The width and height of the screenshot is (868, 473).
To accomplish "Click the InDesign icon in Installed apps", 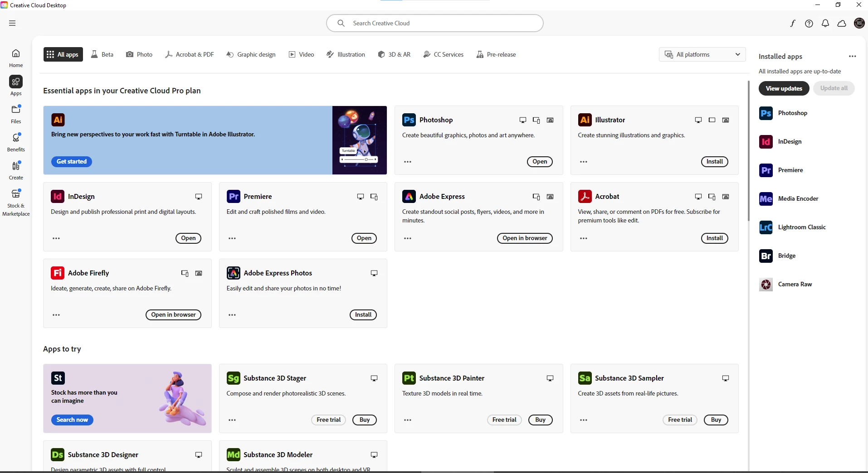I will 766,142.
